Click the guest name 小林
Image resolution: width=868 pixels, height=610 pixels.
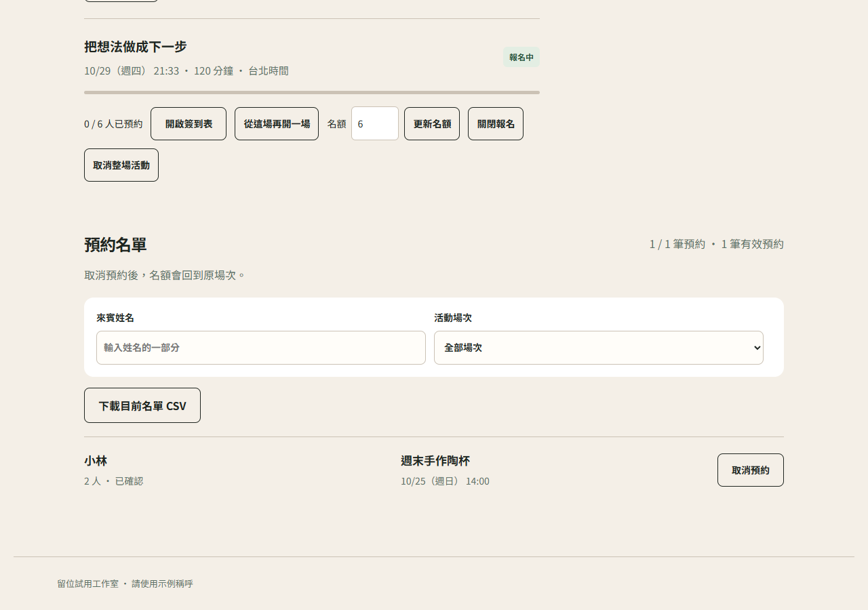click(x=96, y=461)
